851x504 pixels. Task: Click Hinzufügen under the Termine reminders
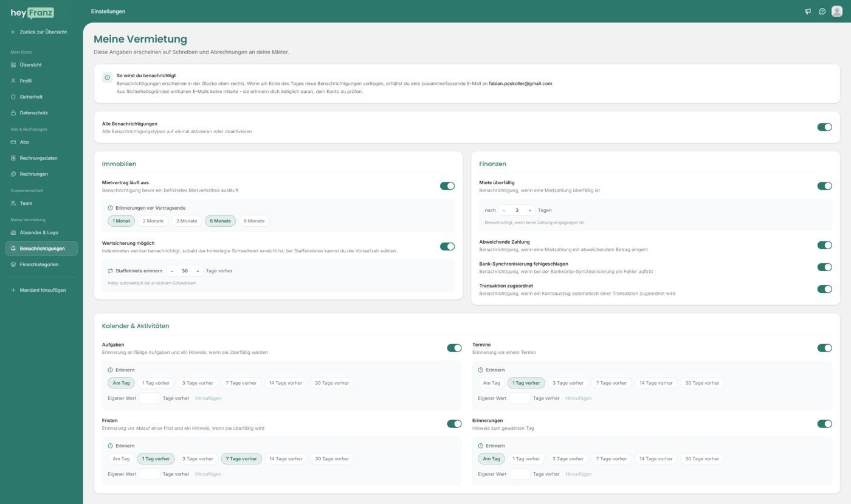[x=578, y=398]
